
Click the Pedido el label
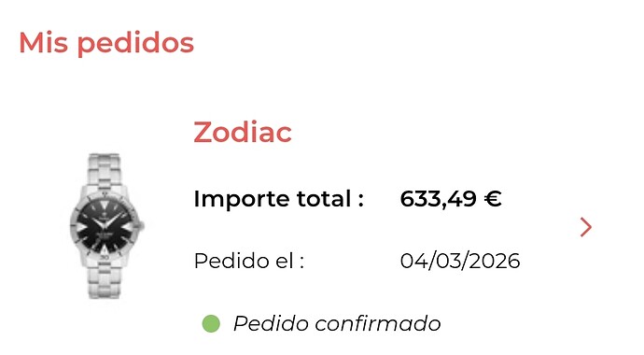pyautogui.click(x=249, y=261)
